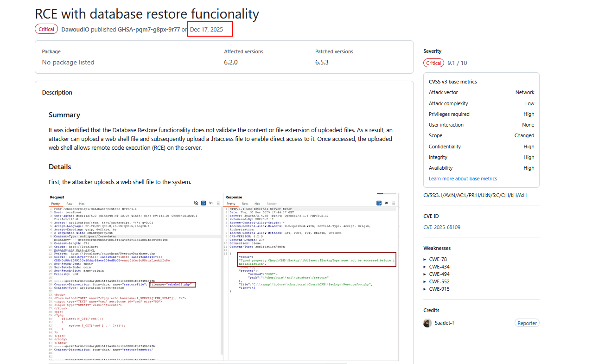Image resolution: width=605 pixels, height=364 pixels.
Task: Open Learn more about base metrics link
Action: (463, 179)
